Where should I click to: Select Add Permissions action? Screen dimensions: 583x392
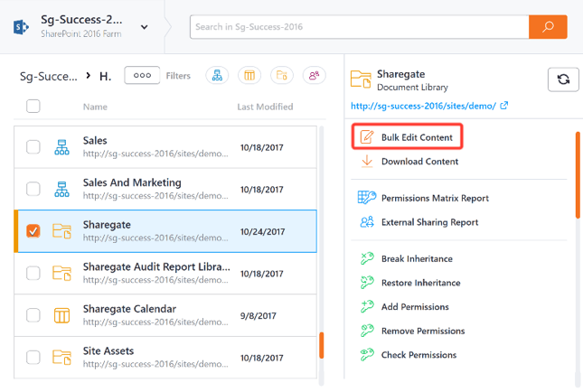point(415,307)
